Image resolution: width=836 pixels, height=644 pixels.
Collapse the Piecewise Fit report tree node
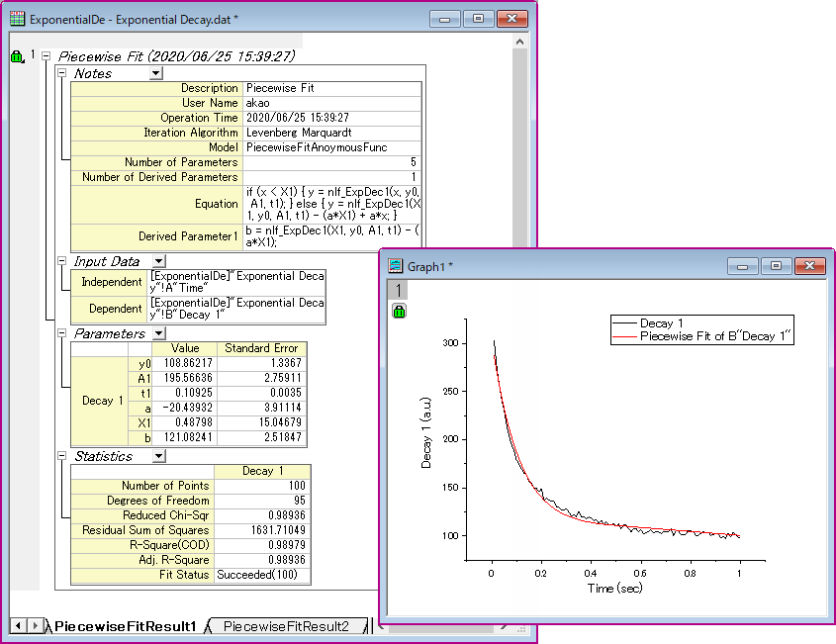(x=46, y=57)
